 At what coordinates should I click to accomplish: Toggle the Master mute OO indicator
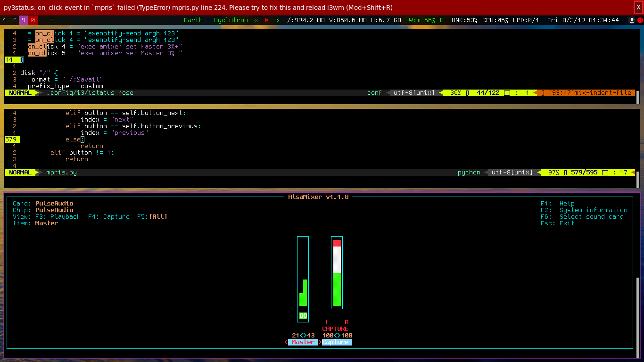pyautogui.click(x=303, y=316)
